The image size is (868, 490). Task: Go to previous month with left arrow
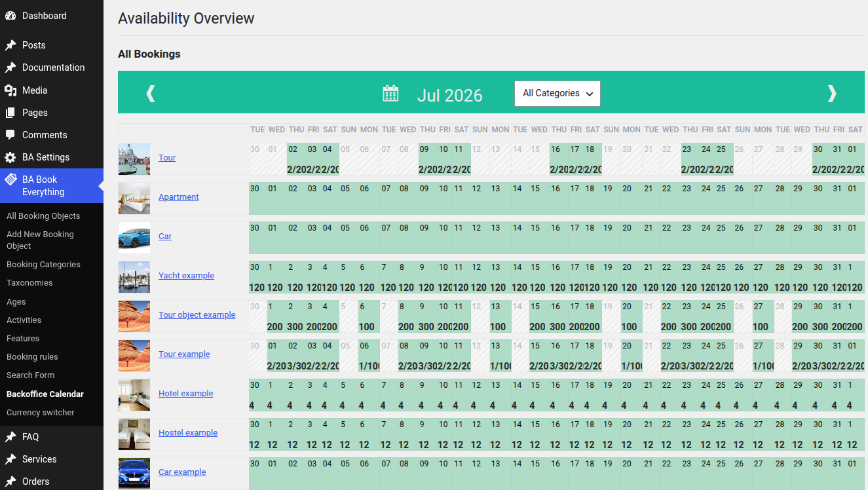coord(151,94)
